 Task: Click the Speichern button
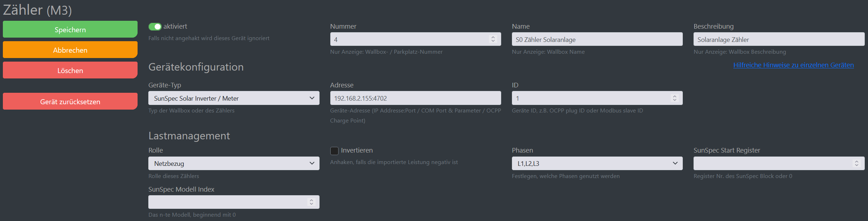pyautogui.click(x=70, y=29)
